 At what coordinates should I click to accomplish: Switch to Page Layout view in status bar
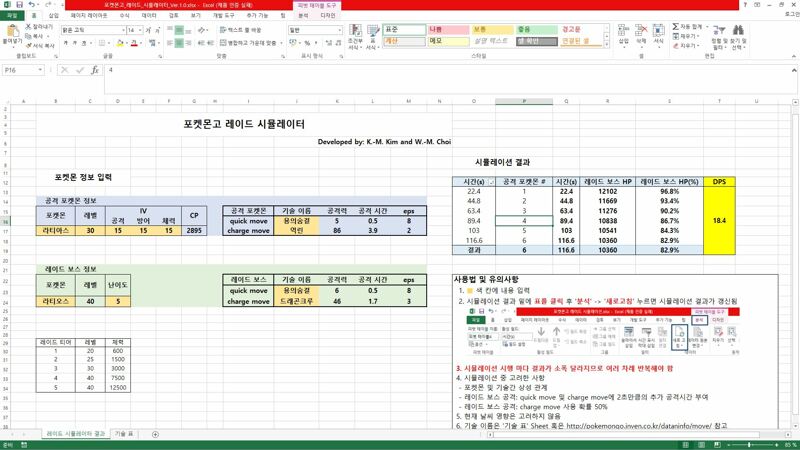702,445
